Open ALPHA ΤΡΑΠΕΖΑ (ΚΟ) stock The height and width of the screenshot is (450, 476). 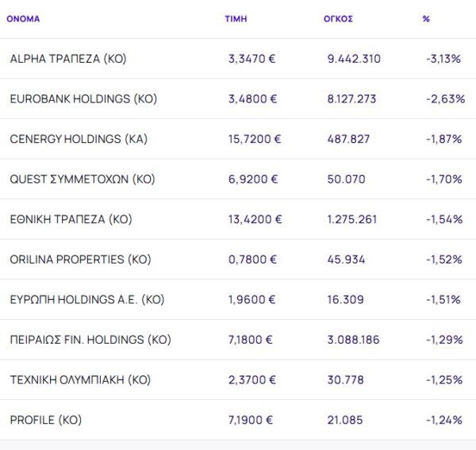pos(68,59)
